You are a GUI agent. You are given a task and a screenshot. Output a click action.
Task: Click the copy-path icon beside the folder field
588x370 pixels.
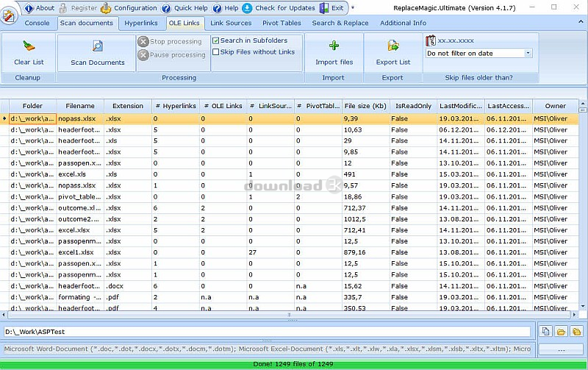point(545,332)
